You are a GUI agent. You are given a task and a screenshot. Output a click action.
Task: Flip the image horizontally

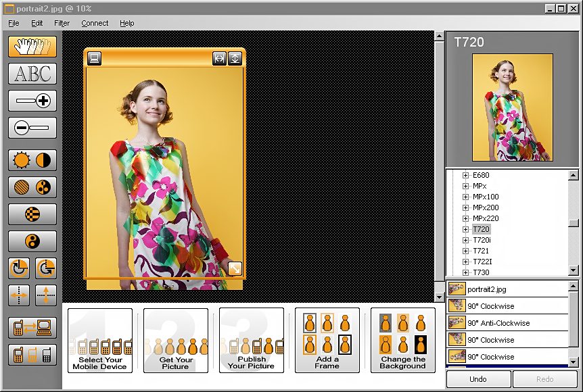click(x=19, y=295)
